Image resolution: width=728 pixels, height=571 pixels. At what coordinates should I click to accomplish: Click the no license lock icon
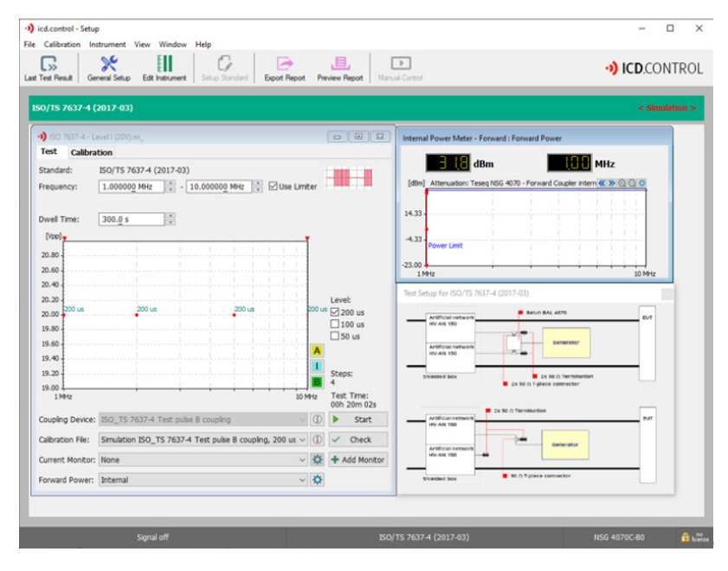pos(686,537)
